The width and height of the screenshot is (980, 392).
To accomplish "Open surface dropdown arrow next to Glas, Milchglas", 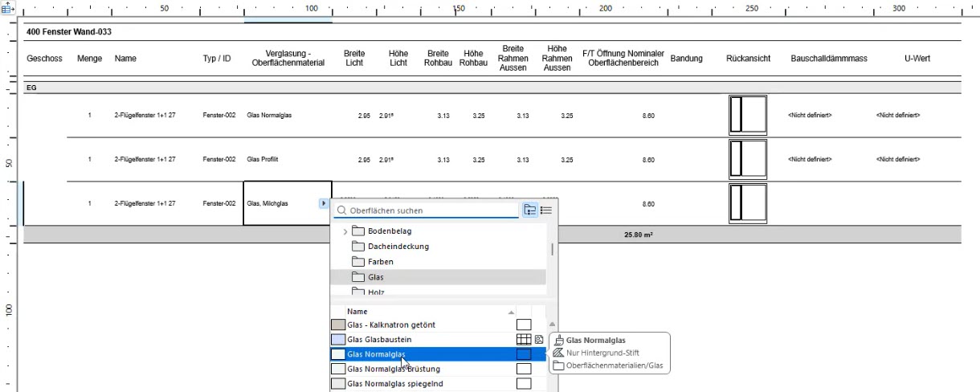I will click(x=323, y=203).
